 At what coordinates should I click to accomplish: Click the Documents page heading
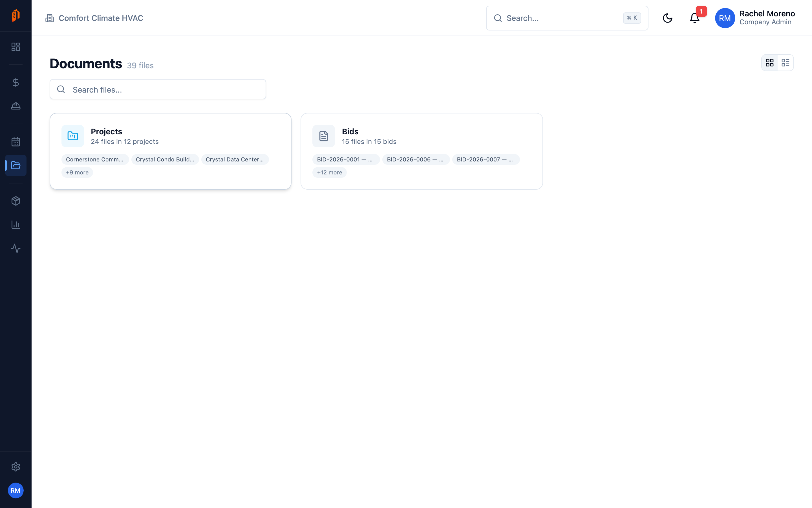pos(86,63)
